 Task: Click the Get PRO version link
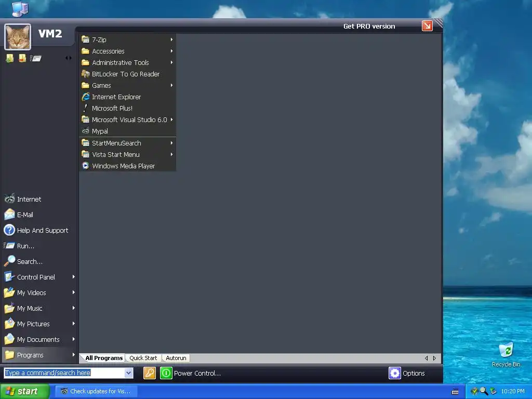click(x=369, y=26)
